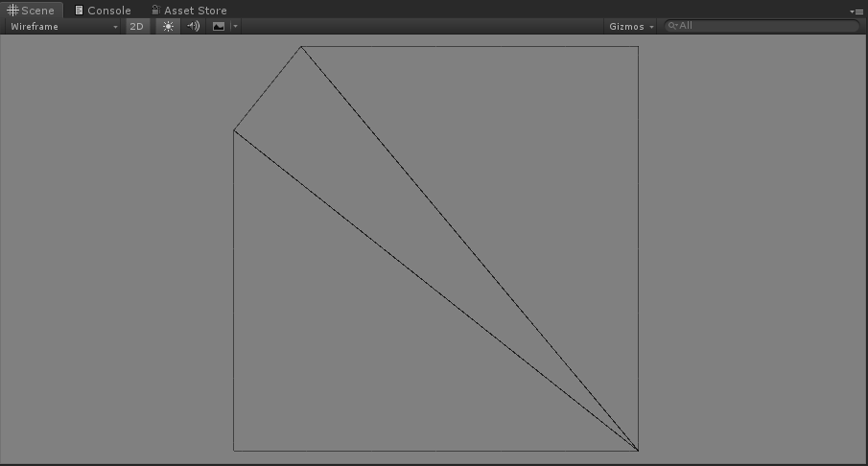
Task: Open the panel options menu icon
Action: click(856, 12)
